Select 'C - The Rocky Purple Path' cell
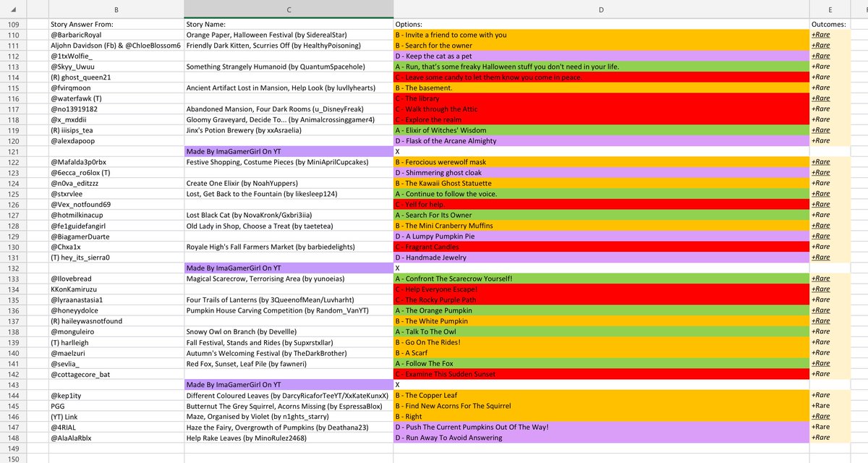 click(601, 300)
